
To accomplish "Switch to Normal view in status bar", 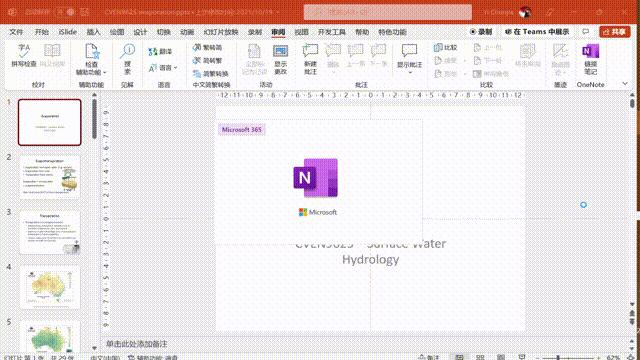I will 460,357.
